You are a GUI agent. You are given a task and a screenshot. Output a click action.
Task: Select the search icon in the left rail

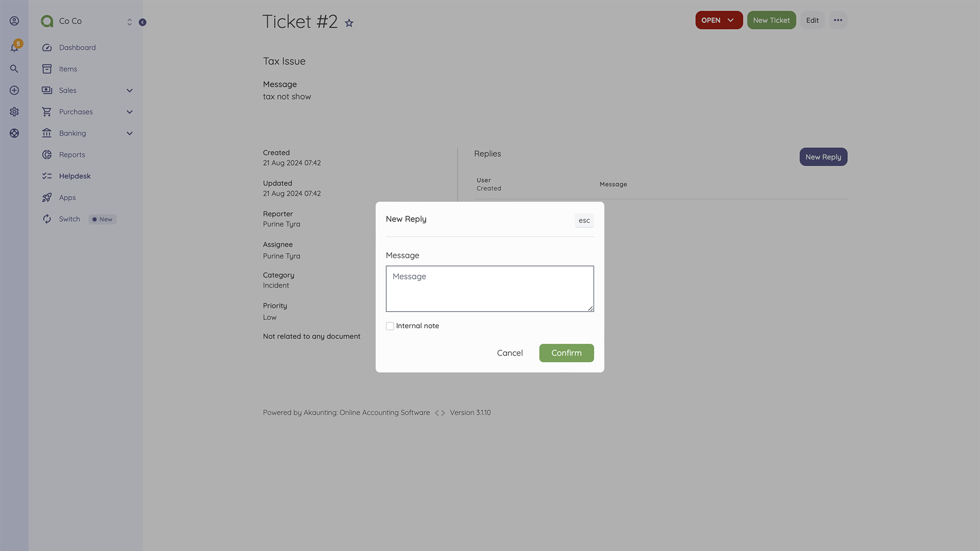[14, 68]
